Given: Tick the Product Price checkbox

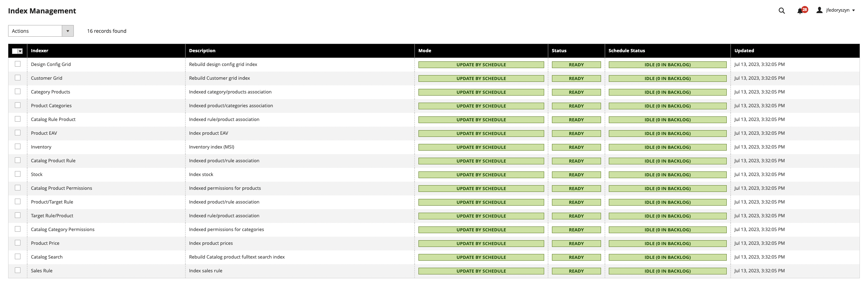Looking at the screenshot, I should (18, 243).
